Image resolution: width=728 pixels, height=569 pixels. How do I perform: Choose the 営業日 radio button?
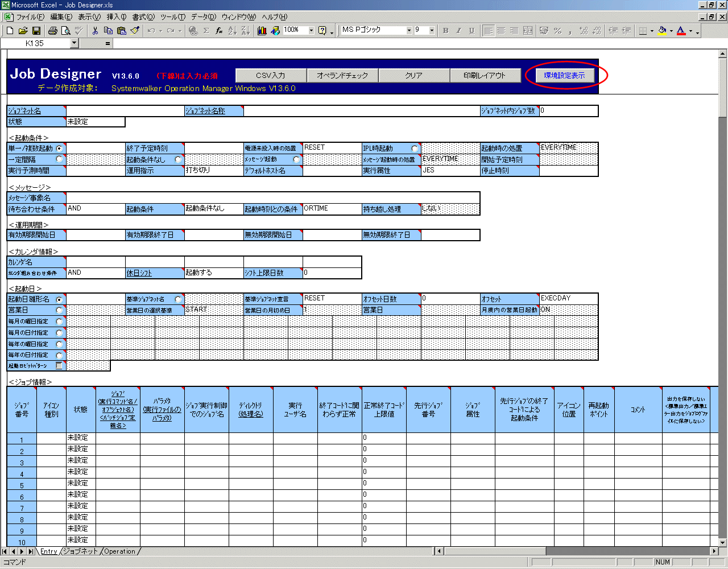click(x=59, y=310)
